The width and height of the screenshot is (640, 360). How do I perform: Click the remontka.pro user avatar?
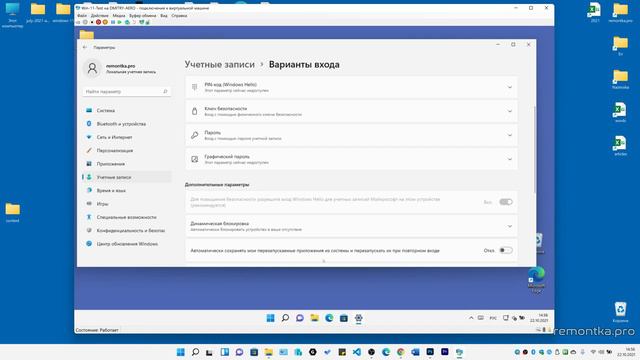[92, 68]
